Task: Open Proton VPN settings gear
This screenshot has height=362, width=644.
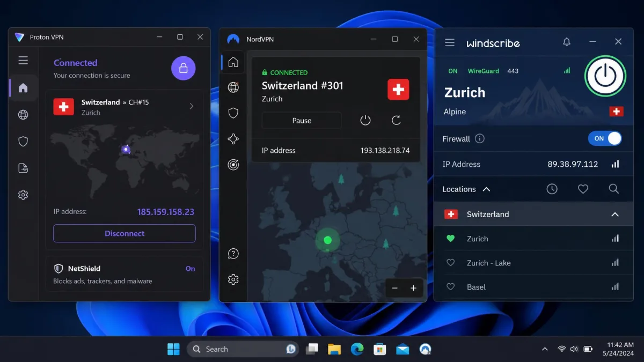Action: (23, 195)
